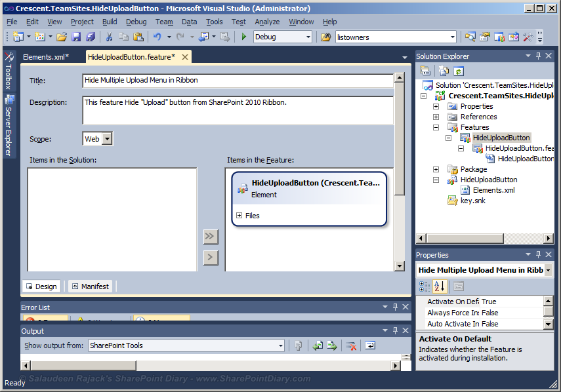Click Show All Files in Solution Explorer
Viewport: 561px width, 392px height.
444,71
